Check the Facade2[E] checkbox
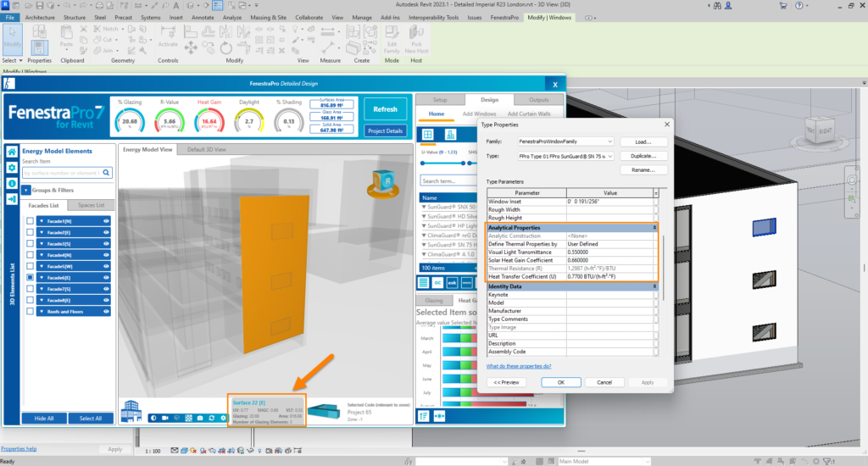The image size is (868, 466). tap(30, 232)
